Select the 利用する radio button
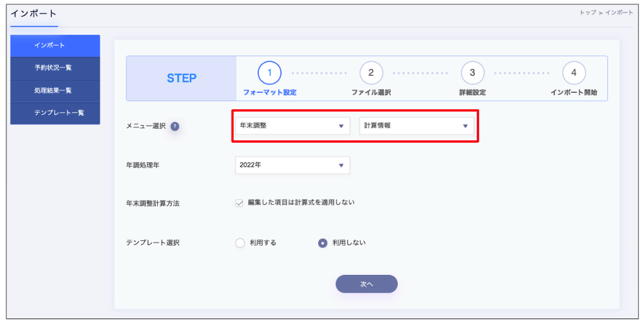This screenshot has width=644, height=326. tap(240, 243)
